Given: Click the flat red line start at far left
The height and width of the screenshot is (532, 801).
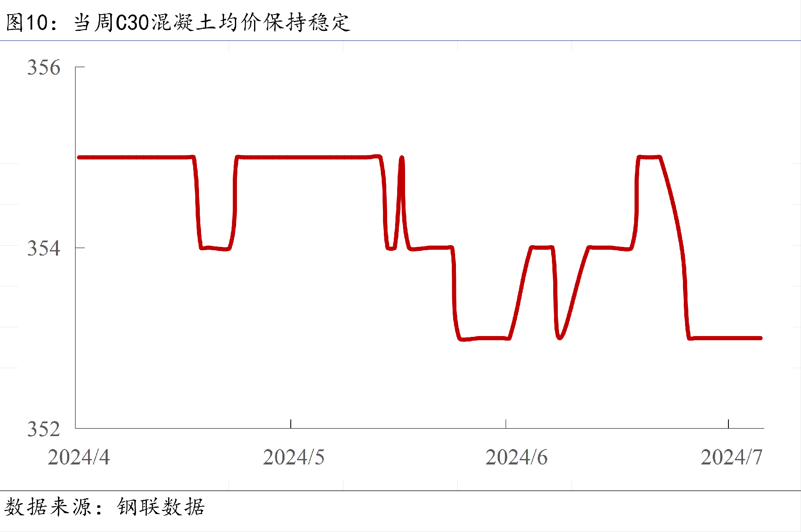Looking at the screenshot, I should (x=80, y=157).
